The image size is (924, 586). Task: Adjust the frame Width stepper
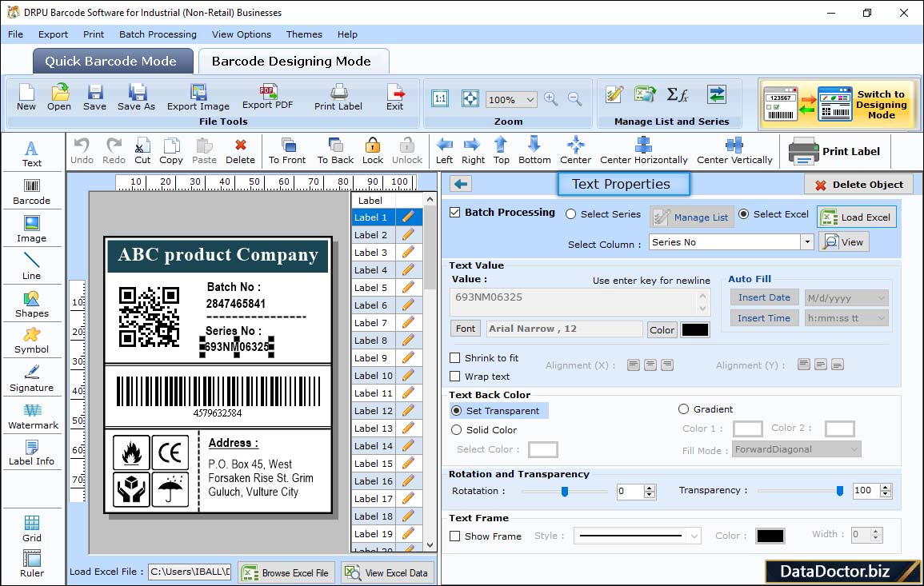[876, 535]
